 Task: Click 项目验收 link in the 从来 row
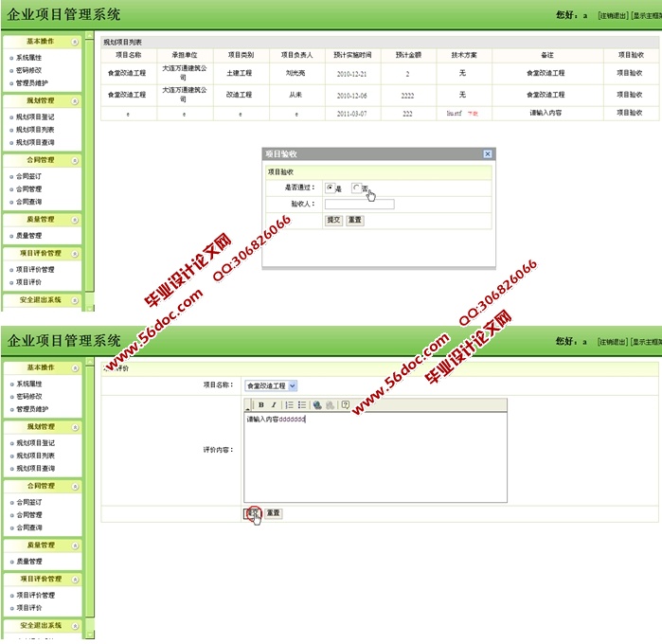coord(630,95)
